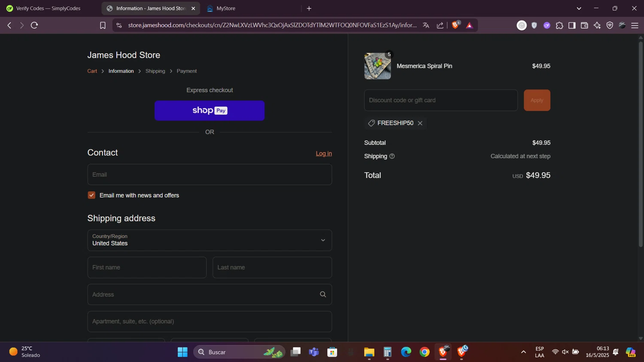Open Brave Rewards triangle icon
The image size is (644, 362).
(x=469, y=25)
